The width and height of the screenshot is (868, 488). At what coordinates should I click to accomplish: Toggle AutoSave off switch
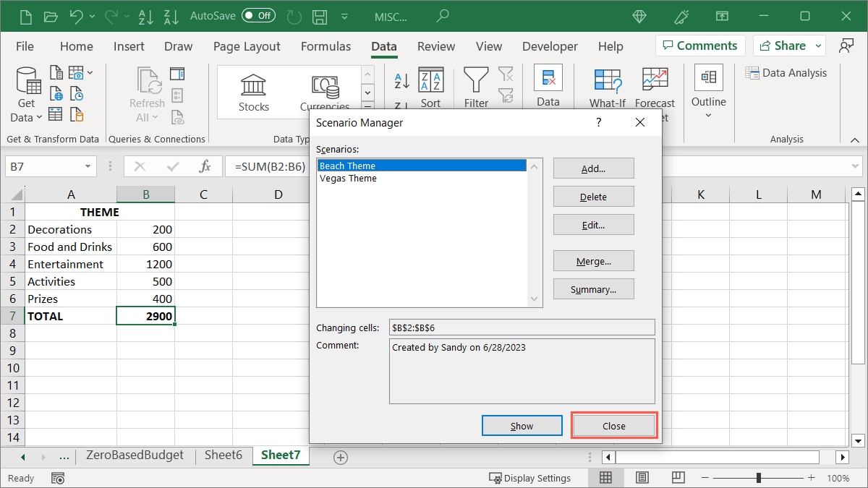(259, 15)
